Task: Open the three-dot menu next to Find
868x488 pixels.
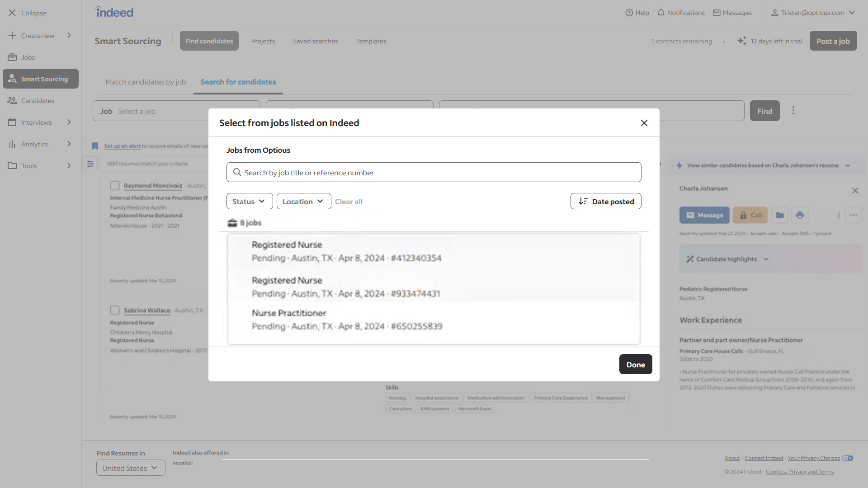Action: (x=793, y=111)
